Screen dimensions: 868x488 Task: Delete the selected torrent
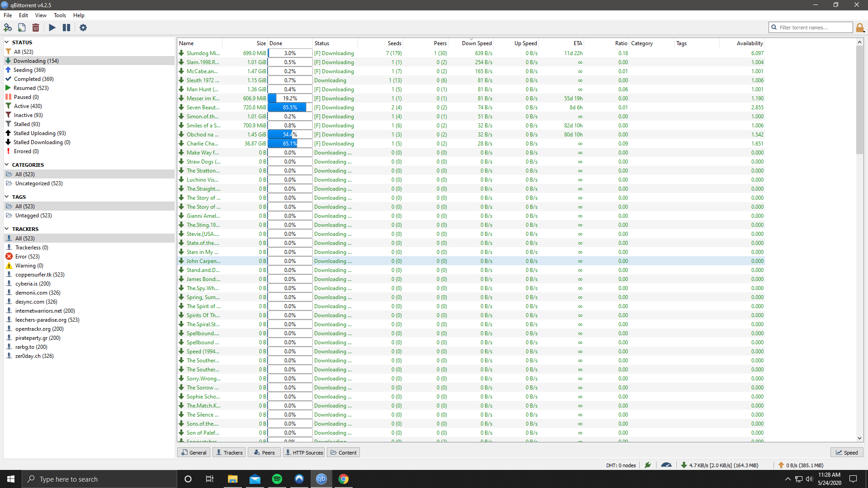coord(36,28)
